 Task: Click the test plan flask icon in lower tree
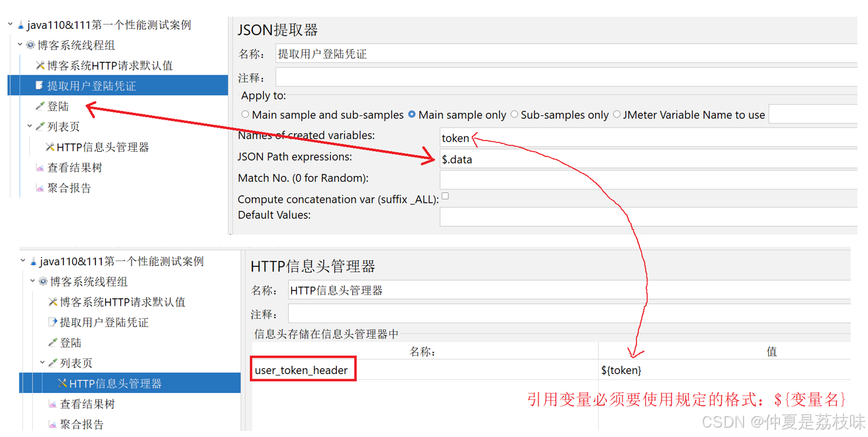[34, 262]
